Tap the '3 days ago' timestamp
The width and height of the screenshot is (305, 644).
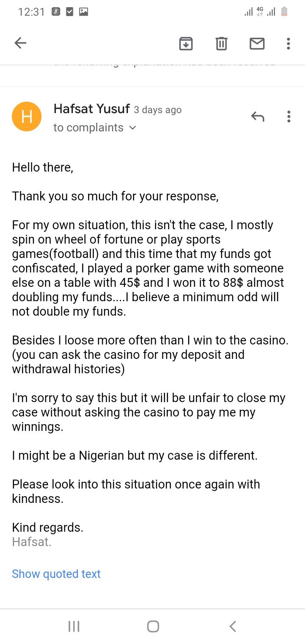pos(158,110)
